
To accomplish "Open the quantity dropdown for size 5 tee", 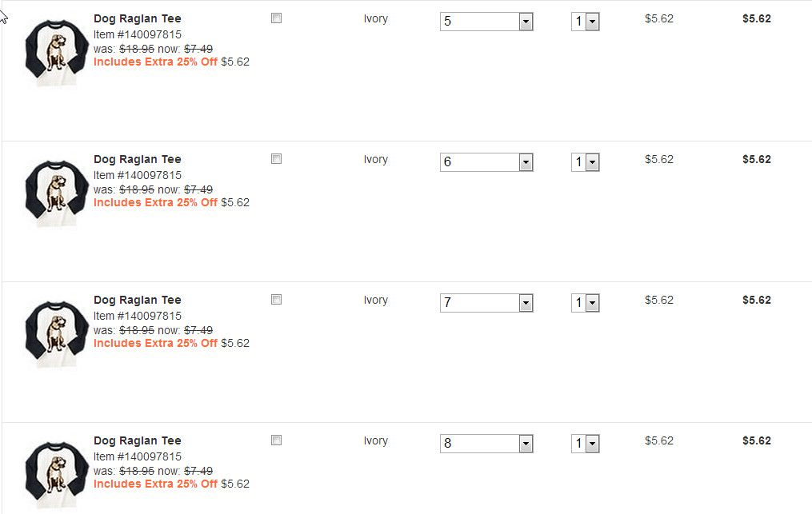I will (586, 22).
